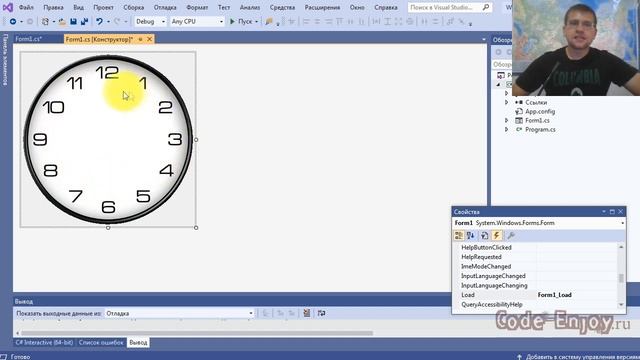The height and width of the screenshot is (360, 640).
Task: Select Program.cs in the solution tree
Action: (x=540, y=129)
